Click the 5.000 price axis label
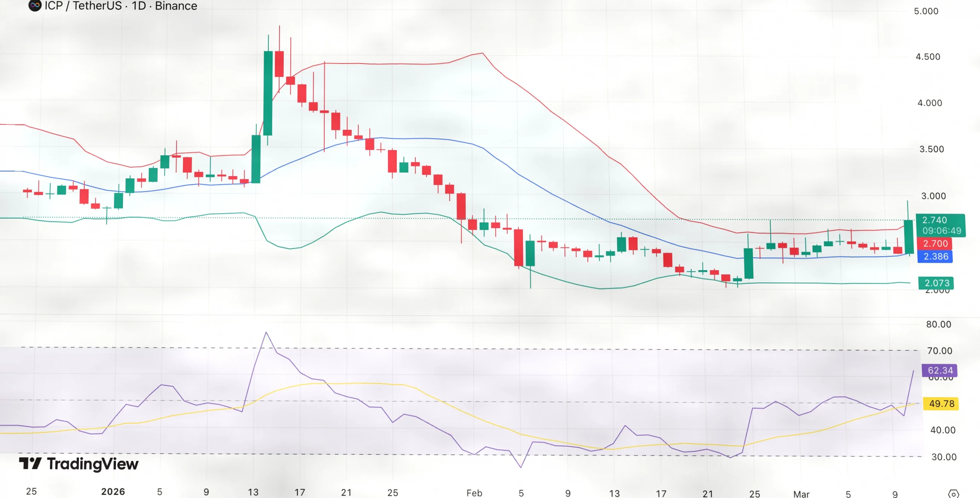Image resolution: width=980 pixels, height=498 pixels. click(926, 11)
